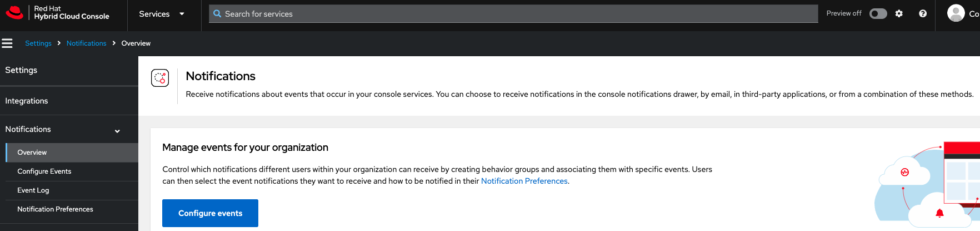Toggle the Preview off switch
This screenshot has width=980, height=231.
[878, 13]
